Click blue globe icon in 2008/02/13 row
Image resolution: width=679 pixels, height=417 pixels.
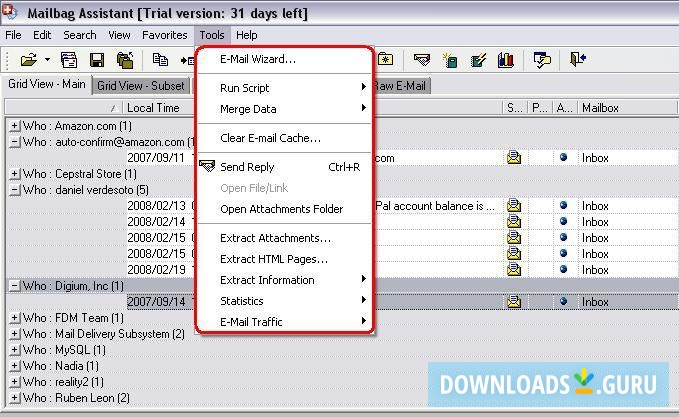563,205
